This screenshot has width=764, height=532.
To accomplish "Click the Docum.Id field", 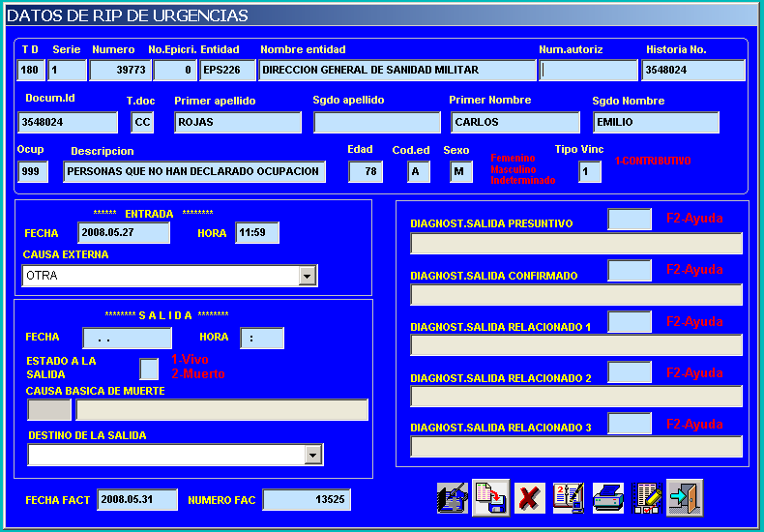I will point(68,122).
